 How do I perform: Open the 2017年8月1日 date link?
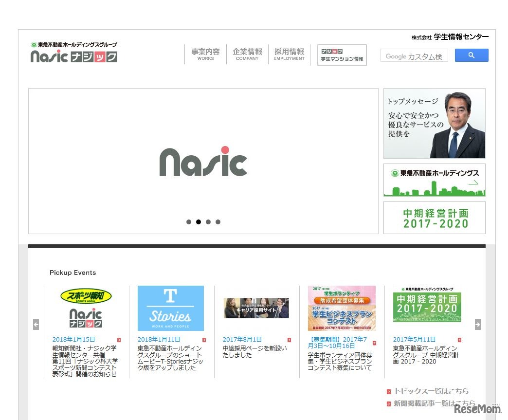[x=242, y=339]
